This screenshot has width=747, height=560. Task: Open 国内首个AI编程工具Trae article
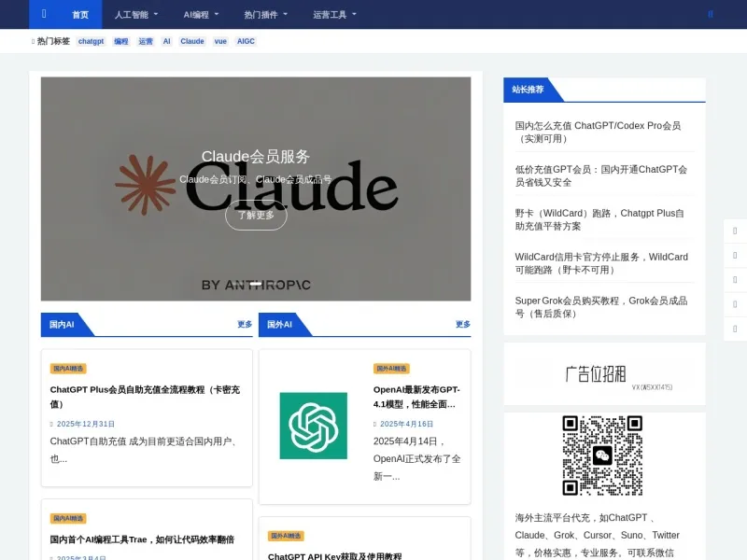[x=142, y=539]
